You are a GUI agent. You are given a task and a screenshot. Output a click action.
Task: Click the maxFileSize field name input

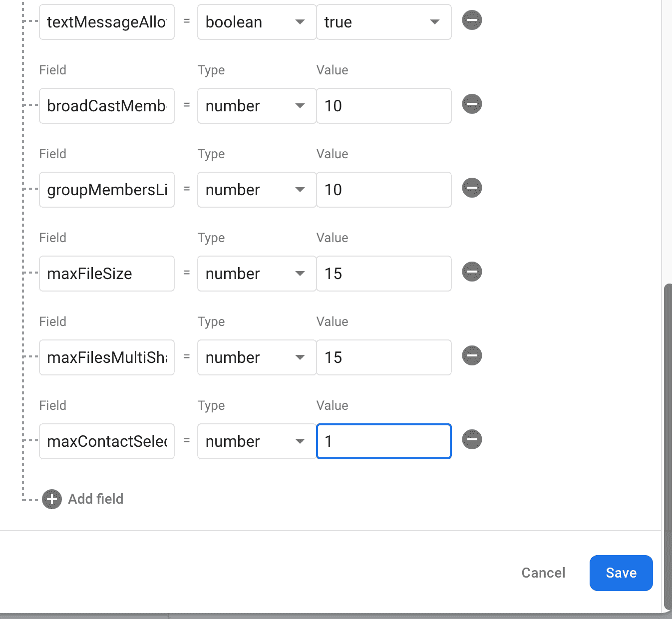tap(106, 274)
